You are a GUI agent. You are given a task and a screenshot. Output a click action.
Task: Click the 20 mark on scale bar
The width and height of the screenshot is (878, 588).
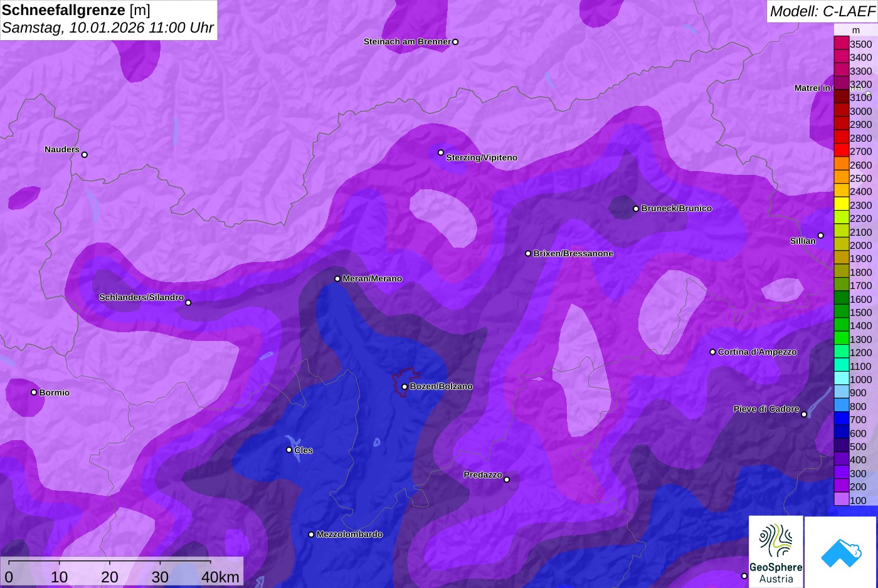(x=110, y=577)
